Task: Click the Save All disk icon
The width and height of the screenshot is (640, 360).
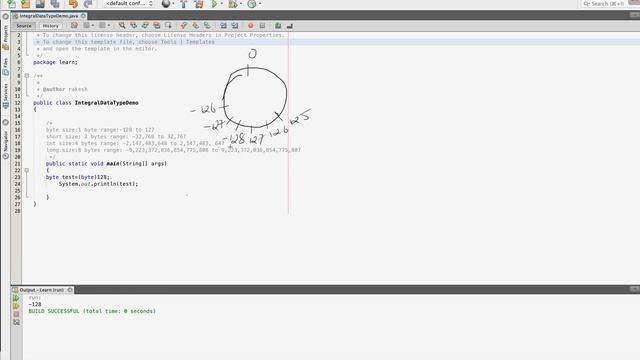Action: [x=55, y=4]
